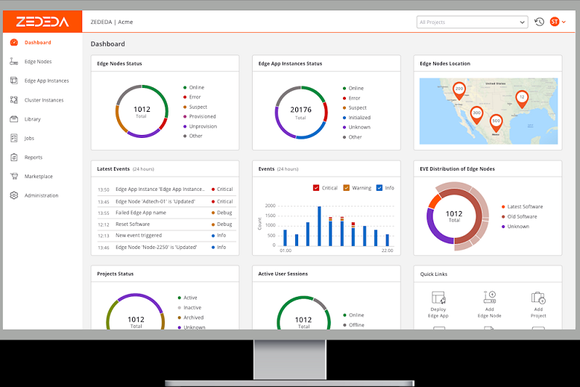
Task: Open Marketplace menu item
Action: click(x=38, y=176)
